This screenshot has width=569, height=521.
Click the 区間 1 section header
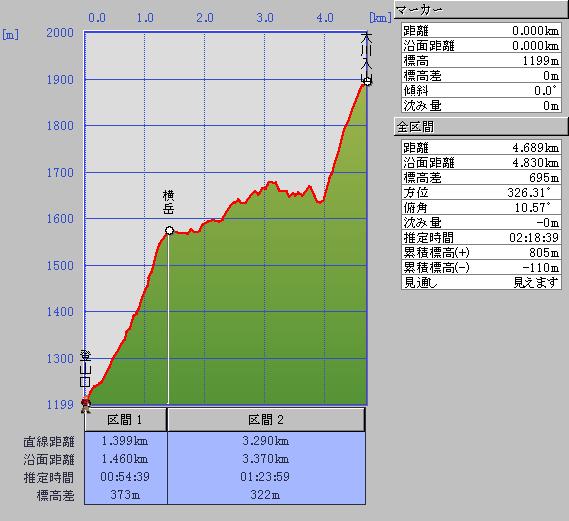pyautogui.click(x=126, y=420)
